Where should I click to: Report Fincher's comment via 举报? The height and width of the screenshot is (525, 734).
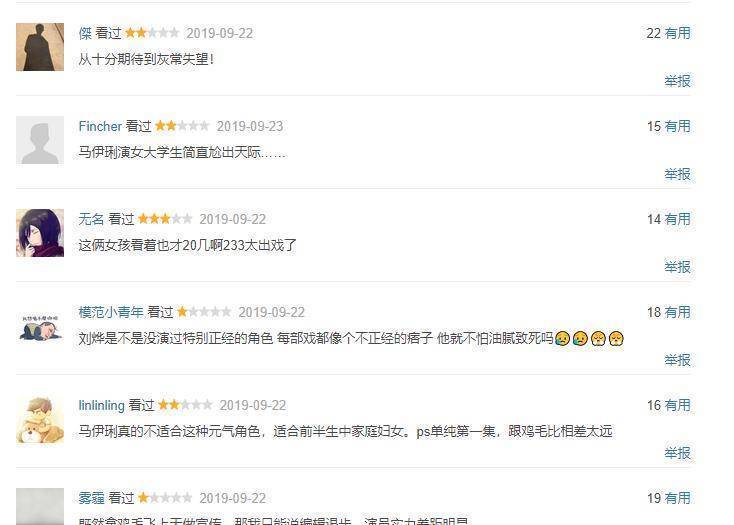pyautogui.click(x=677, y=174)
